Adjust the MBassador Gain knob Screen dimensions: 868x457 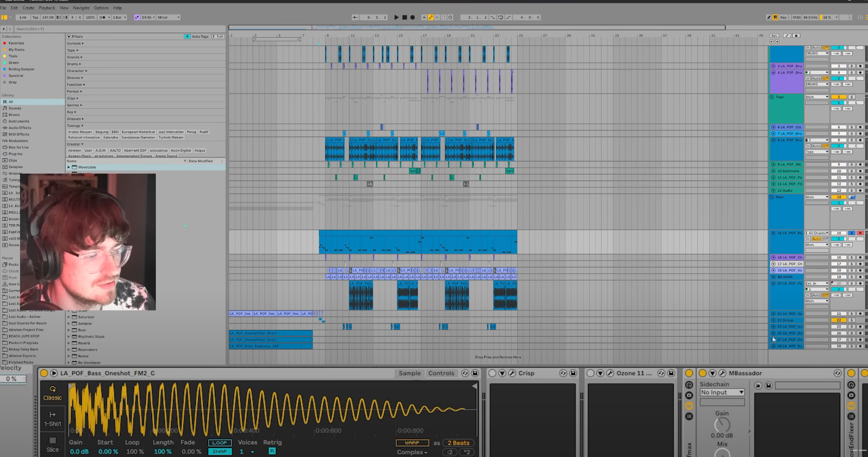tap(722, 425)
